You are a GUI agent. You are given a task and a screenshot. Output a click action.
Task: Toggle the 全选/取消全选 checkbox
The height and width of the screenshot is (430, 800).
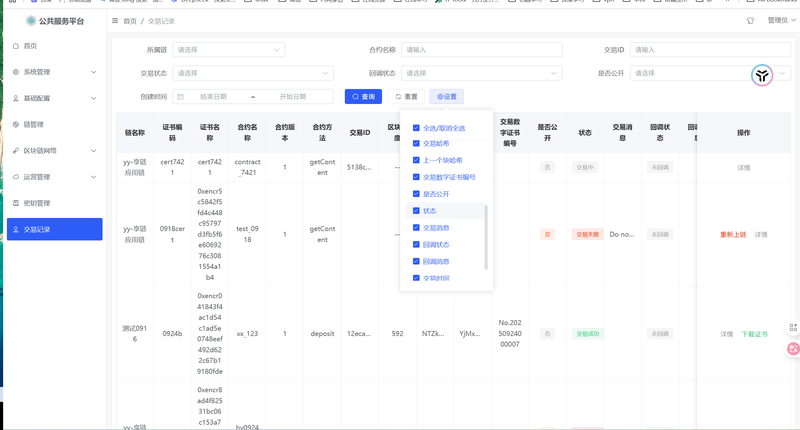click(x=416, y=128)
